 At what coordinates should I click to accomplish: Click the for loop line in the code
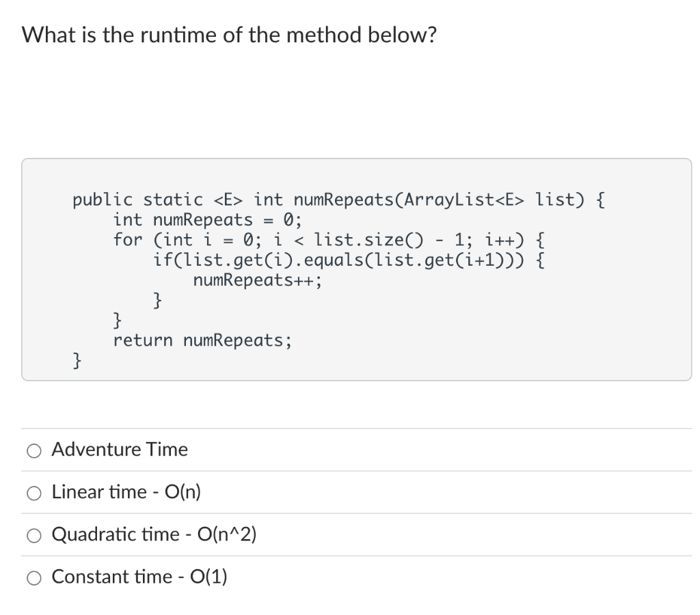328,240
